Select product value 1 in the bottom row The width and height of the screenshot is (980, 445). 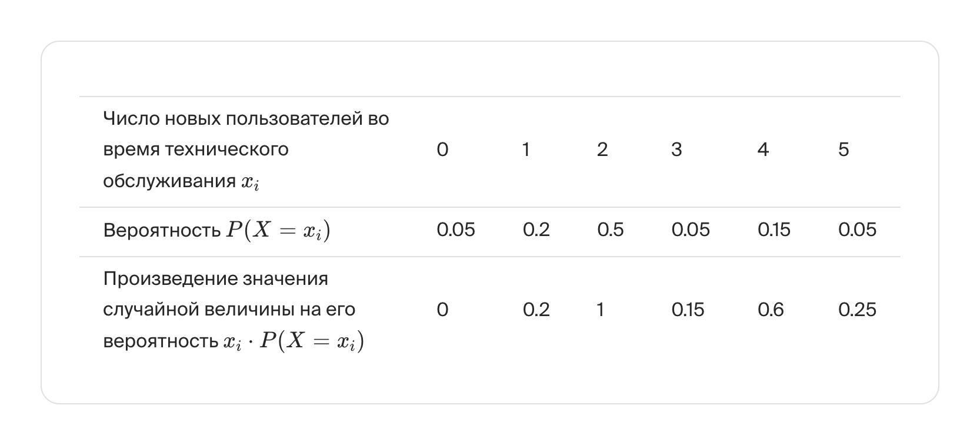(x=600, y=310)
